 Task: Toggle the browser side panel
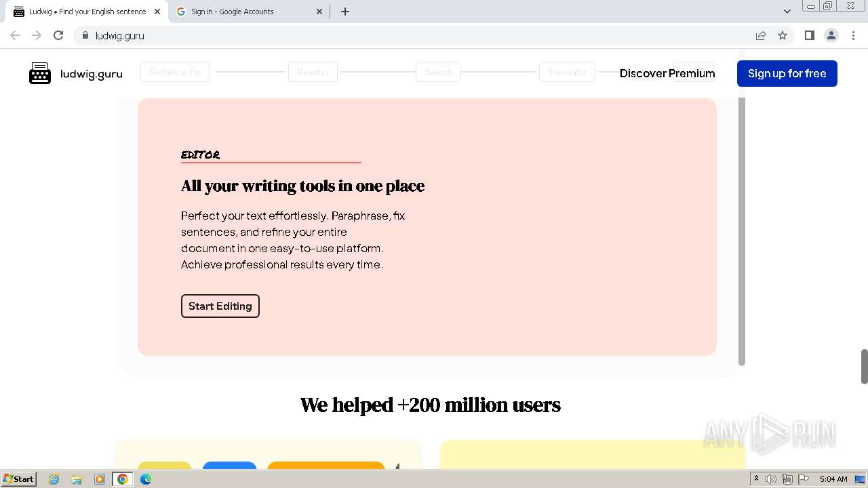point(809,35)
